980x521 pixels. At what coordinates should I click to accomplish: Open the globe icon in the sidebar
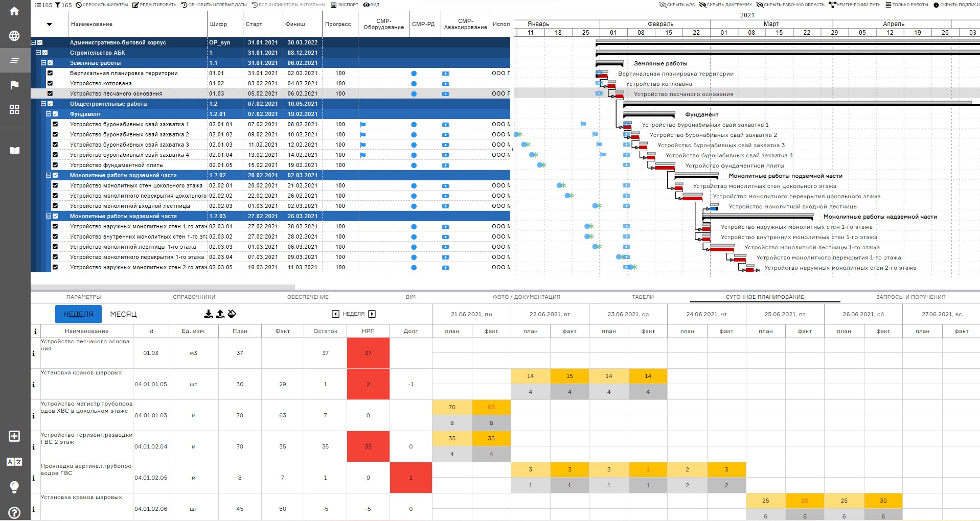[14, 36]
